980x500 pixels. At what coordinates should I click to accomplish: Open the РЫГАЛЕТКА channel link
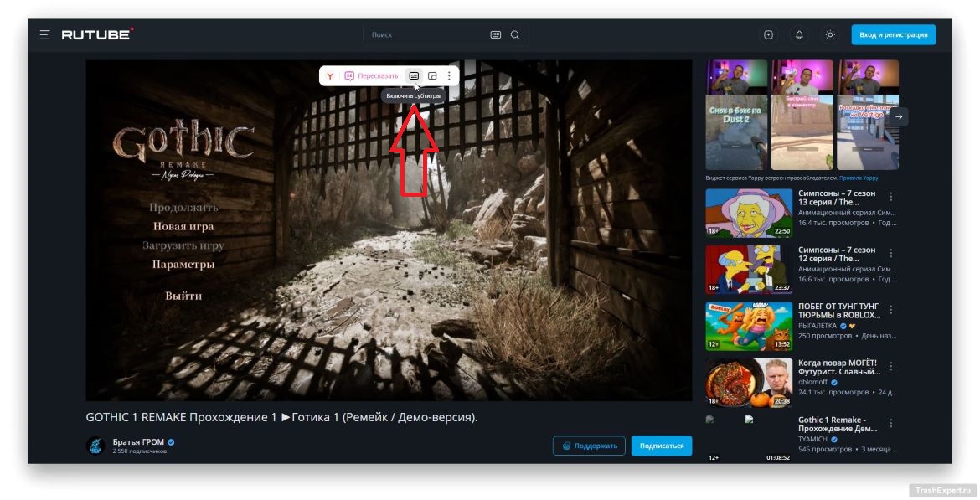tap(817, 326)
